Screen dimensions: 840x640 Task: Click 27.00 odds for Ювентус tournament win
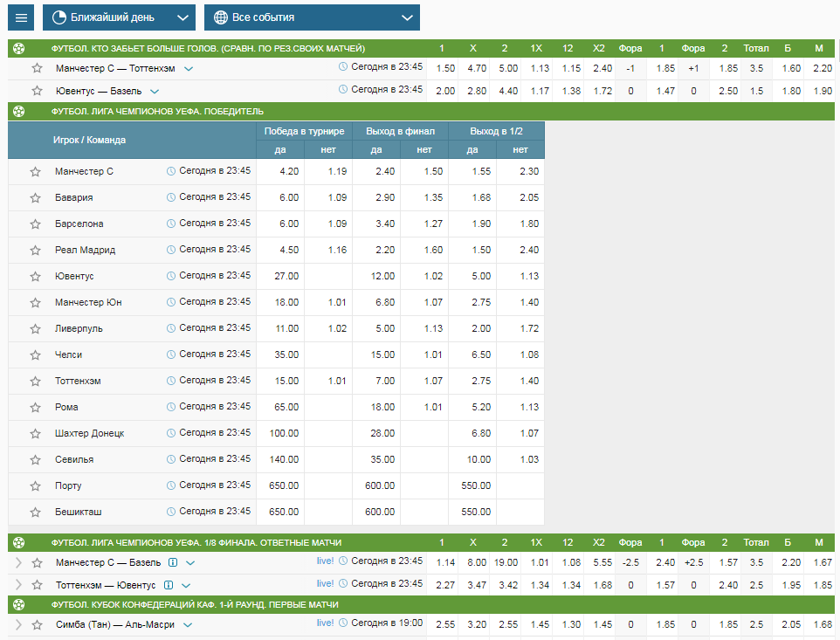click(289, 276)
